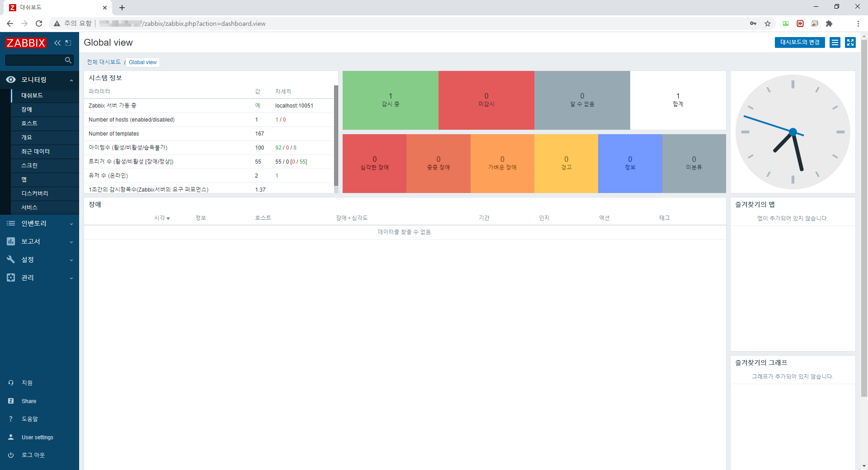The width and height of the screenshot is (868, 470).
Task: Sort problems by 시각 column
Action: click(162, 218)
